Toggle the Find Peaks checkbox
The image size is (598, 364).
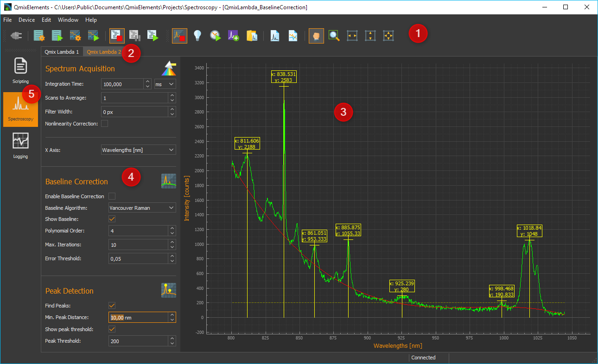pos(112,305)
